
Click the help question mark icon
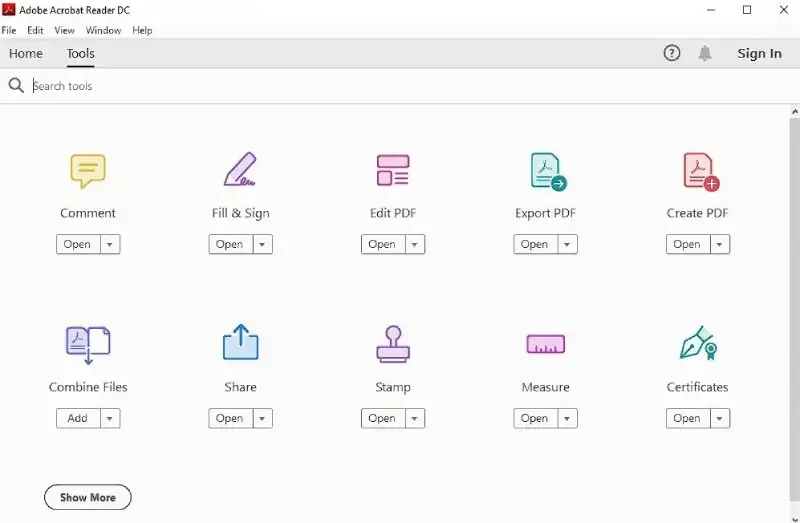[x=672, y=54]
